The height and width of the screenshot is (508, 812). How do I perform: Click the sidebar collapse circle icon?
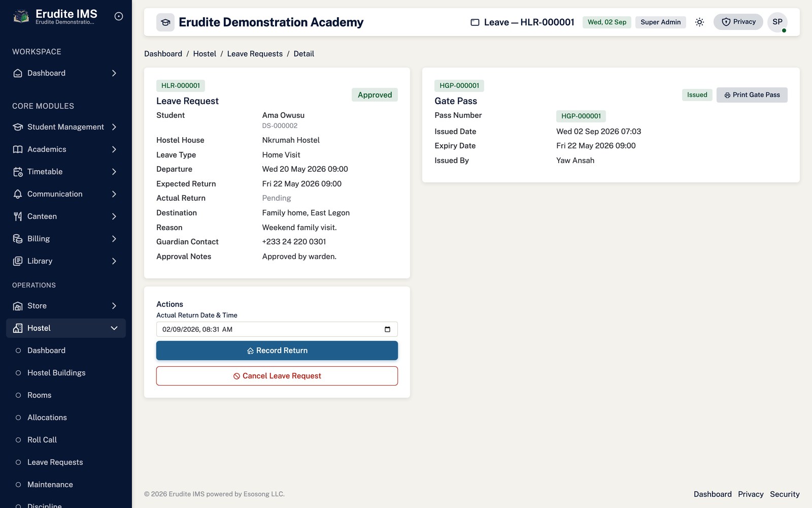[119, 16]
